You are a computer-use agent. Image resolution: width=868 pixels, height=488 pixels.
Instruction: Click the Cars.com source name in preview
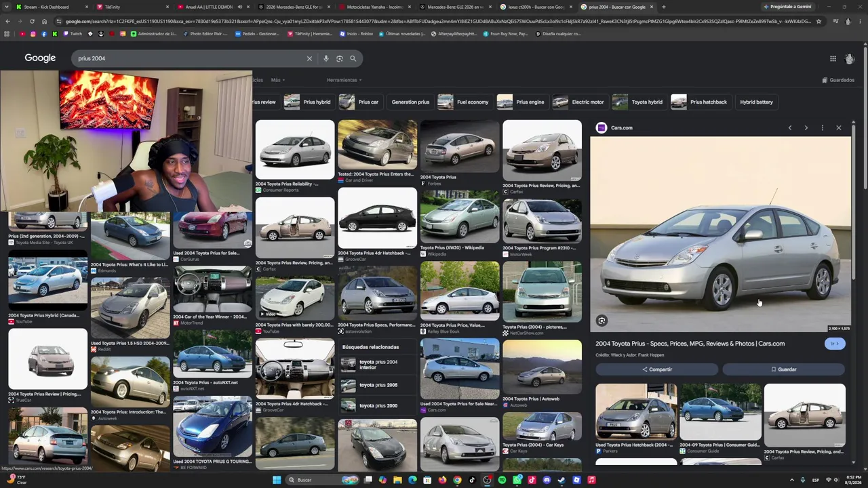621,127
